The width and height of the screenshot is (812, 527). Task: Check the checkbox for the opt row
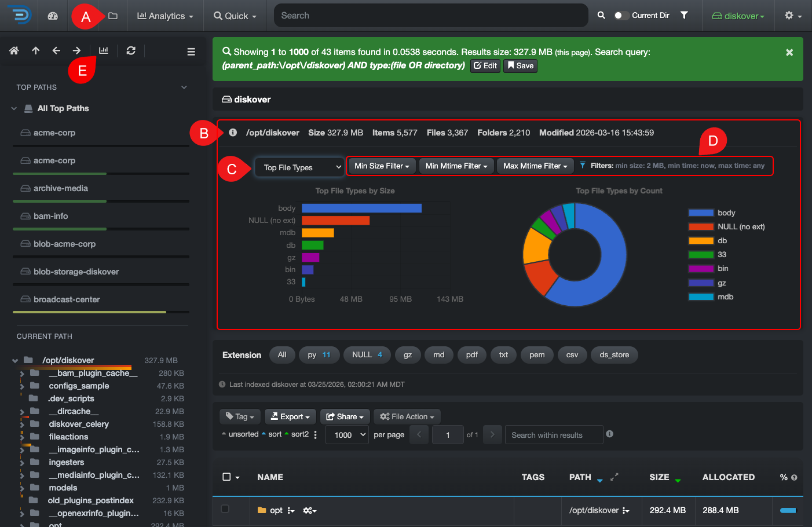(x=225, y=508)
